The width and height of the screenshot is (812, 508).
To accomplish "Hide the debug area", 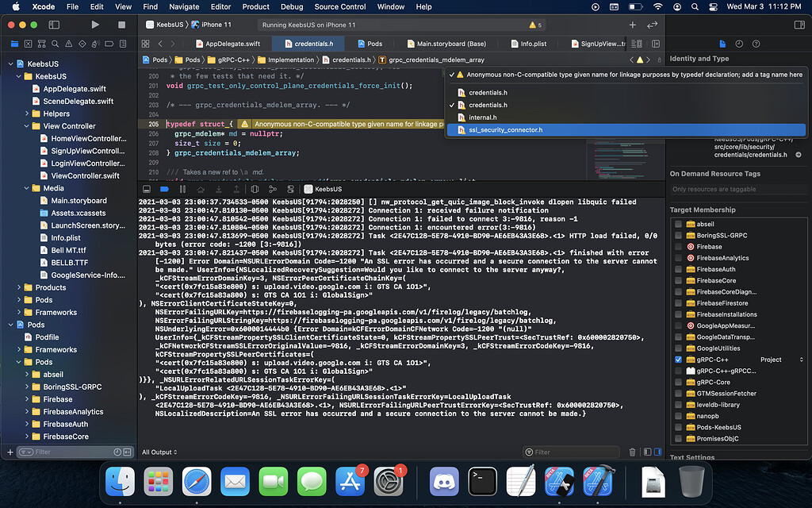I will [147, 189].
